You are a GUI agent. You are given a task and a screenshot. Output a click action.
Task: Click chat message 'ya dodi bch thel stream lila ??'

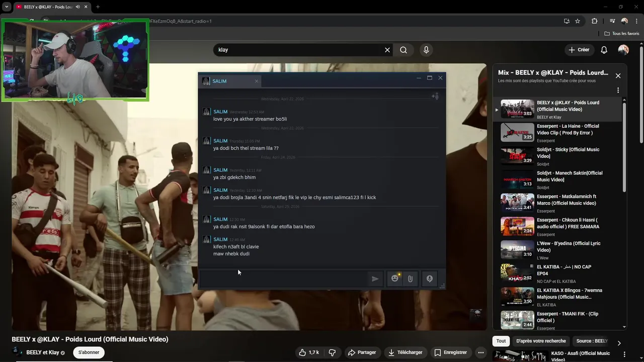point(246,148)
